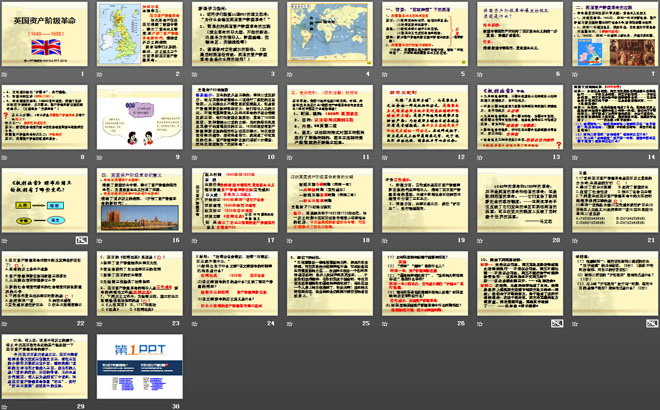The height and width of the screenshot is (410, 660).
Task: Click the slide number 10 label
Action: 268,158
